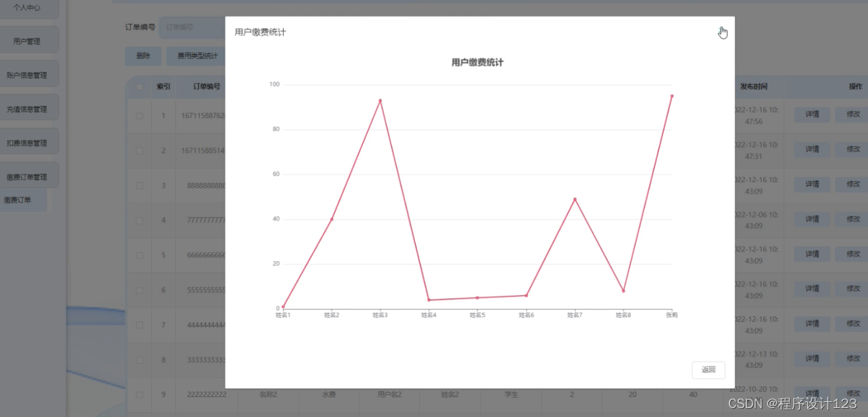Screen dimensions: 868x417
Task: Click the chart data point for 姓名4
Action: click(x=429, y=300)
